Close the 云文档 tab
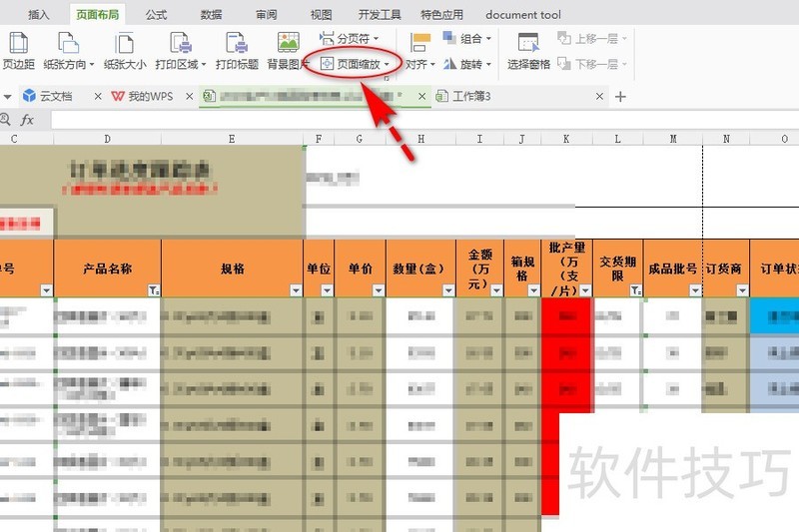This screenshot has width=799, height=532. click(98, 96)
